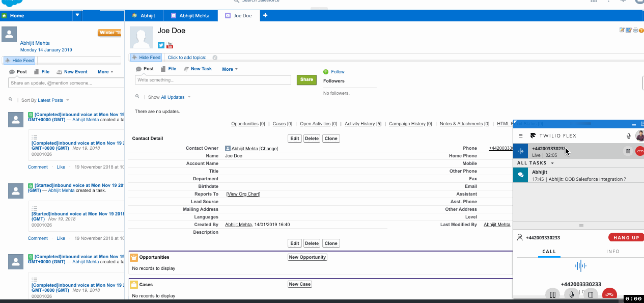This screenshot has height=303, width=644.
Task: Switch to the Abhijit console tab
Action: click(x=144, y=16)
